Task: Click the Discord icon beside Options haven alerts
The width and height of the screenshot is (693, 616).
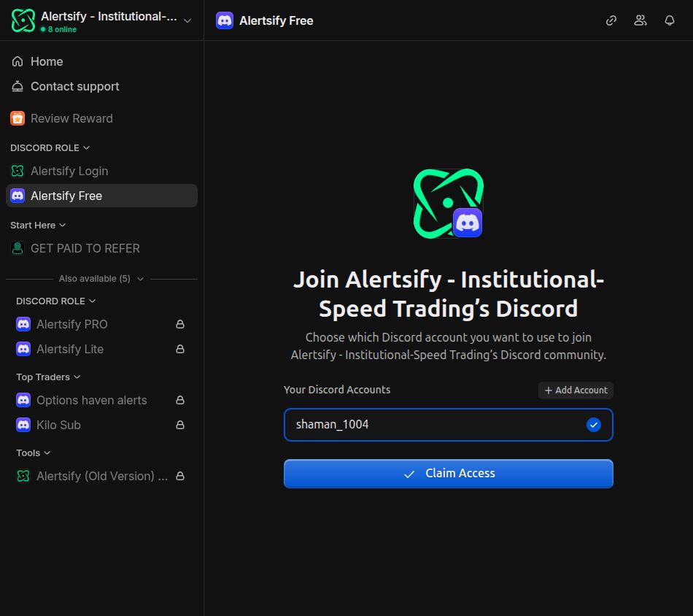Action: coord(23,400)
